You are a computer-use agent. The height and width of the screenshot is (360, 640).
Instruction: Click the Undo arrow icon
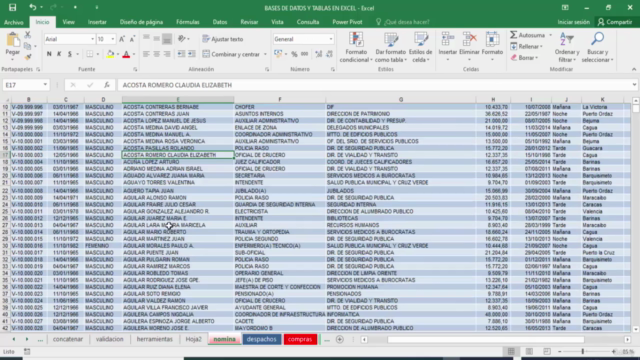pyautogui.click(x=32, y=7)
